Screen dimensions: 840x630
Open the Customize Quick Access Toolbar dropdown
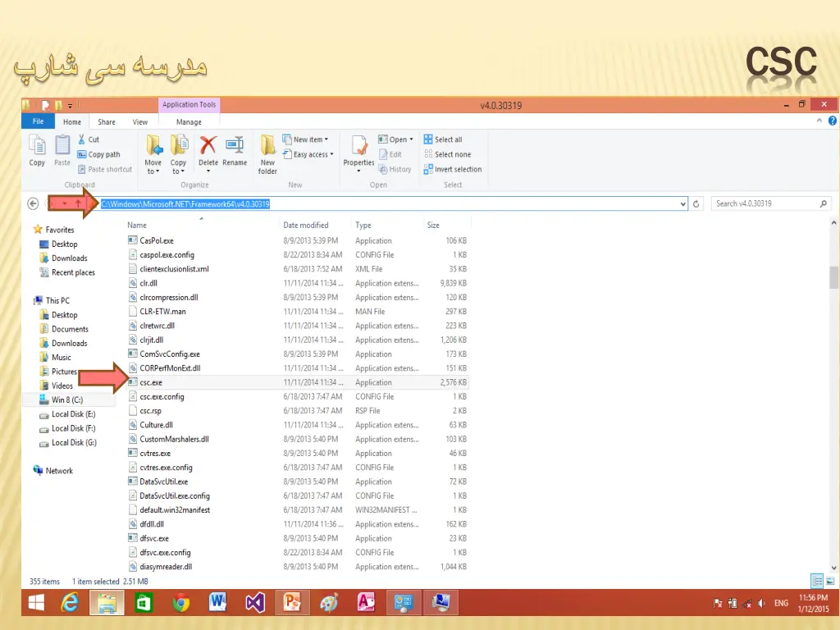(70, 106)
